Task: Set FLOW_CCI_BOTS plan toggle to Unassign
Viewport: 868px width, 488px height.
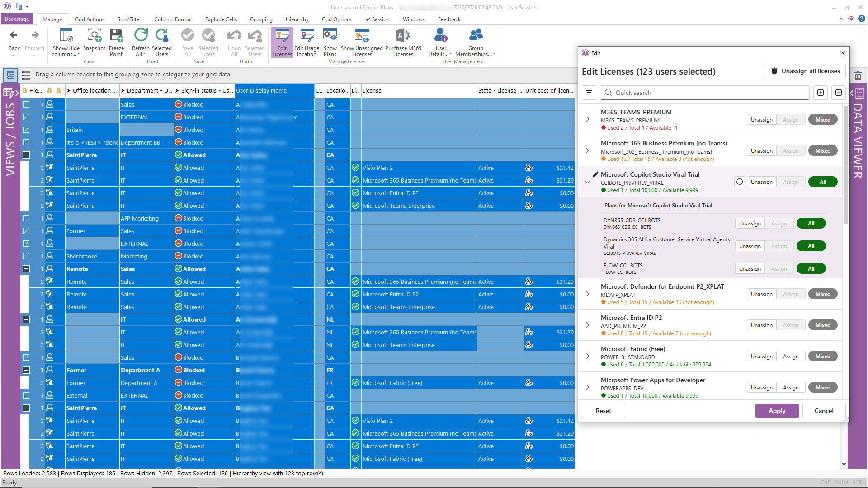Action: click(750, 268)
